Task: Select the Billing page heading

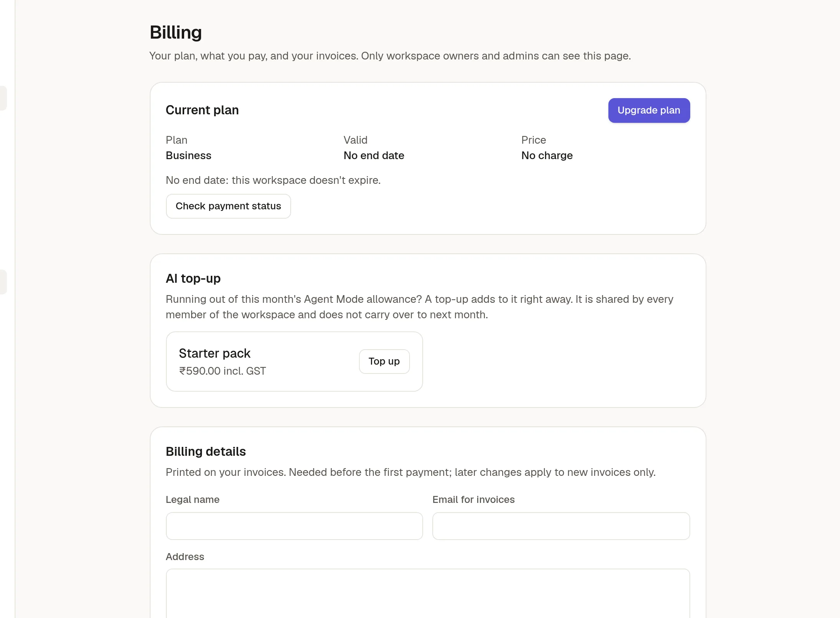Action: coord(176,32)
